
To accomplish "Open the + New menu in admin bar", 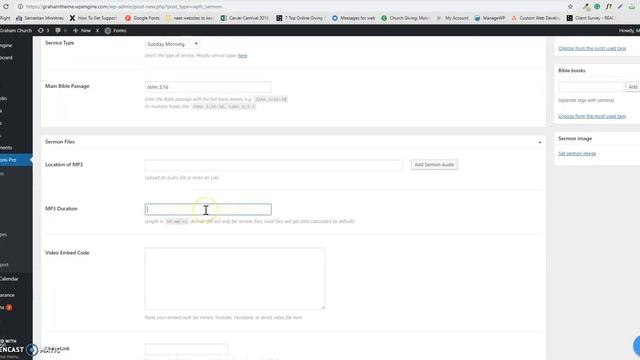I will pos(82,31).
